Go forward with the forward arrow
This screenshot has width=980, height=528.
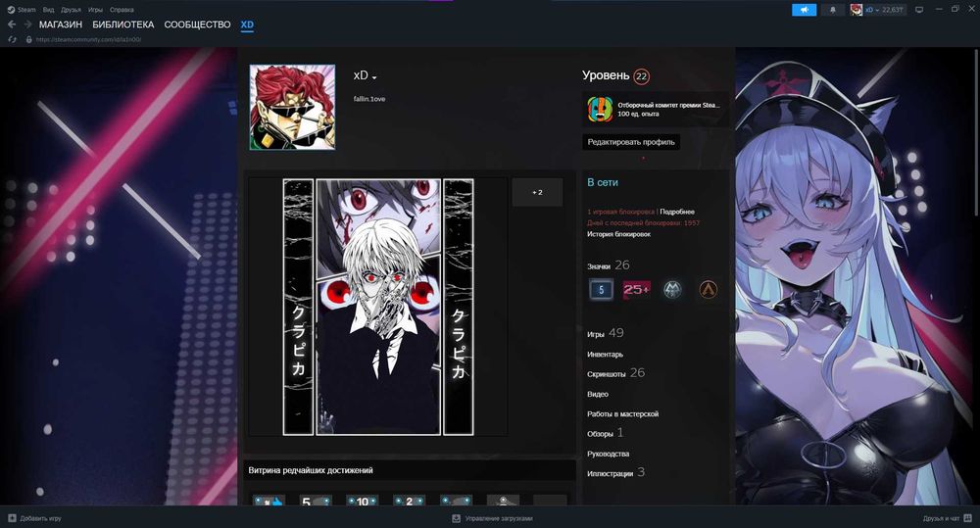[27, 24]
